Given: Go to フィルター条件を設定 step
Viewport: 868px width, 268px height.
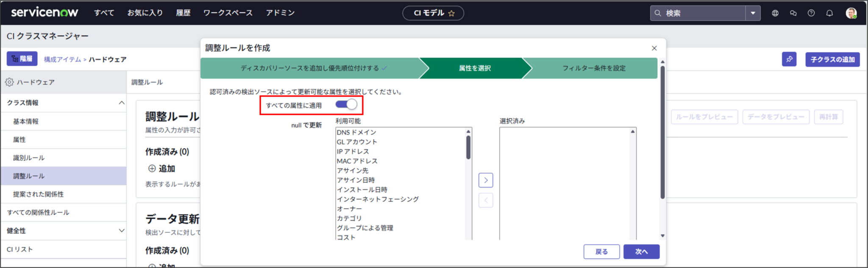Looking at the screenshot, I should coord(594,68).
